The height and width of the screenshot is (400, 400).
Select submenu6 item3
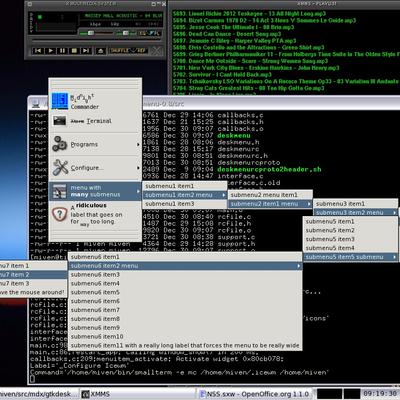[185, 275]
